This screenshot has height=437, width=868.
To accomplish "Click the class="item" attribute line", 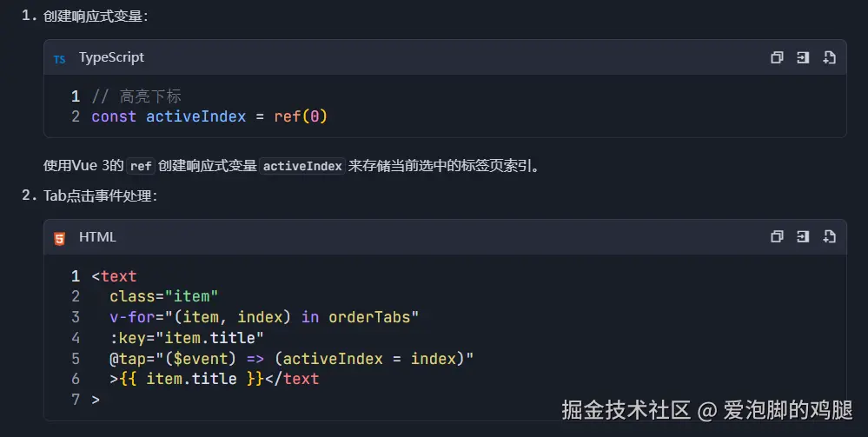I will [163, 297].
